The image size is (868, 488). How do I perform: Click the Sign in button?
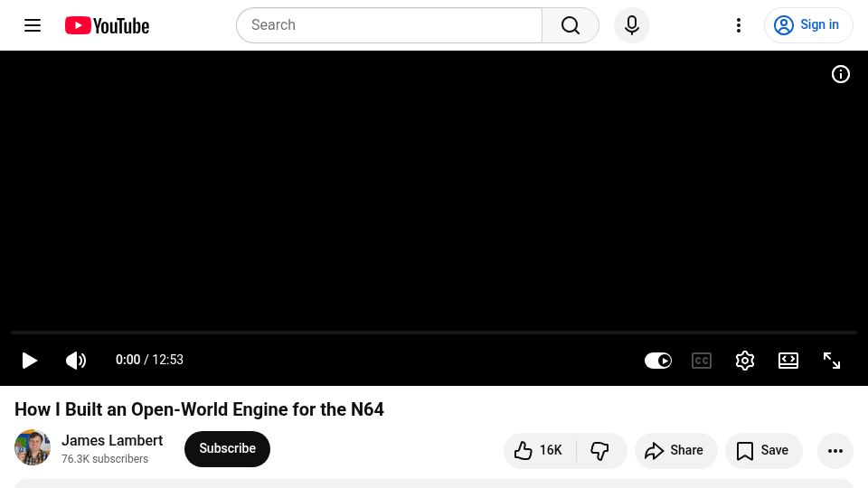(808, 25)
